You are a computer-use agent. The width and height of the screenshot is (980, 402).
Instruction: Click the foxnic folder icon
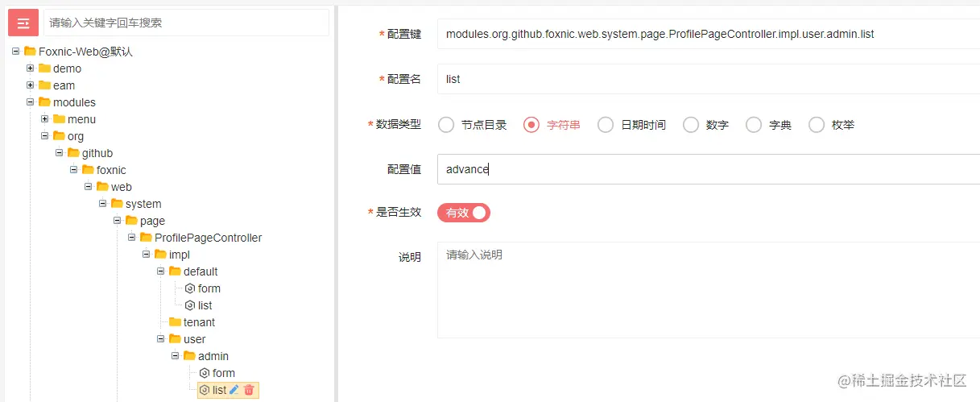(x=88, y=170)
